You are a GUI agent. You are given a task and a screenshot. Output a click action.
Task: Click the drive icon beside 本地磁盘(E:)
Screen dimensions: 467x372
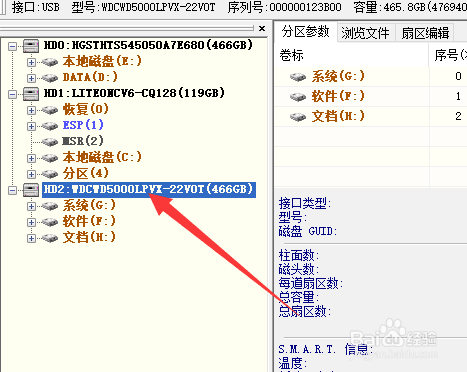tap(50, 62)
